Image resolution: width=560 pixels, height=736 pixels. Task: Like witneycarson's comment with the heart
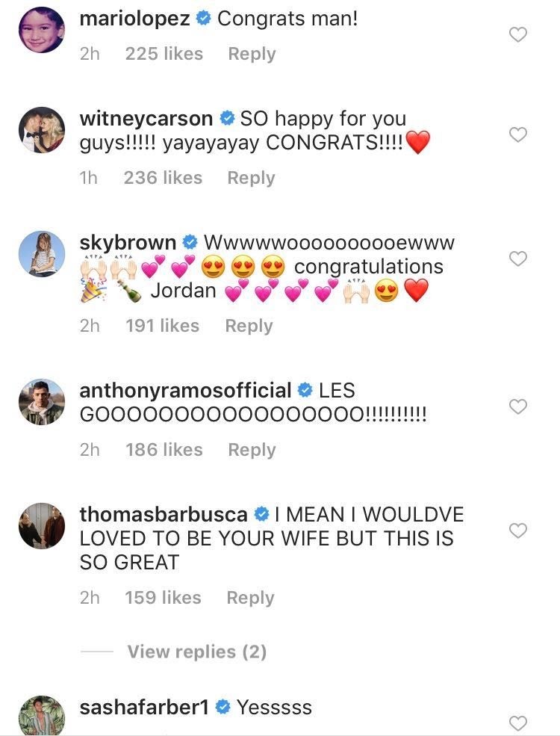517,134
